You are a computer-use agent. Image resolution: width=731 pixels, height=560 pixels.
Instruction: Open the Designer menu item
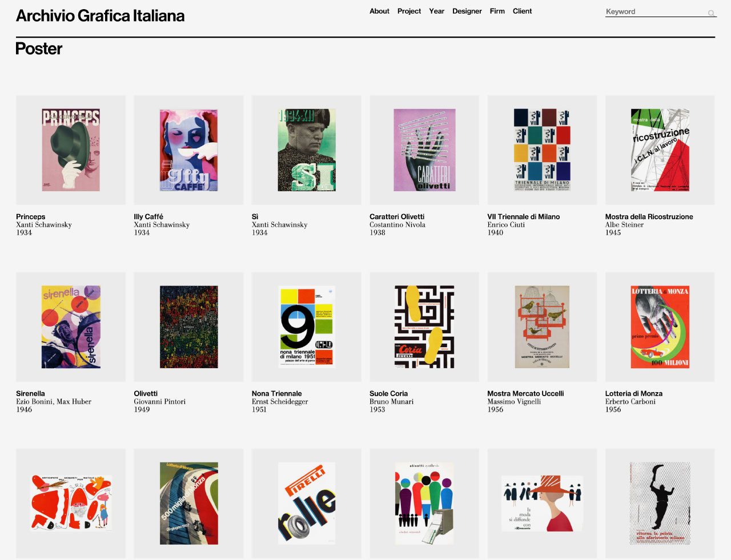467,11
